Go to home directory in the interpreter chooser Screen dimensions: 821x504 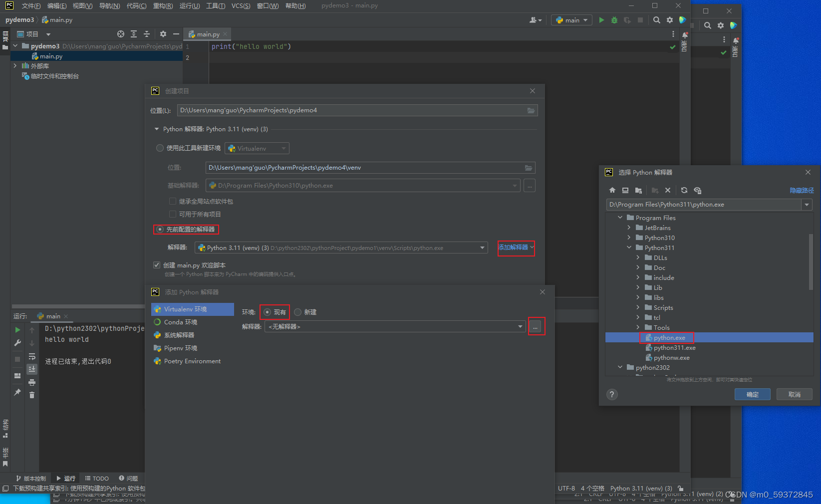(x=612, y=190)
